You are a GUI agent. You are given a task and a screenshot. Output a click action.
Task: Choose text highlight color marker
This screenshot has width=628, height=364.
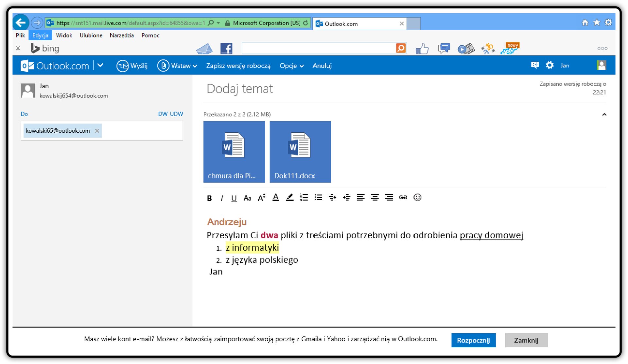289,198
